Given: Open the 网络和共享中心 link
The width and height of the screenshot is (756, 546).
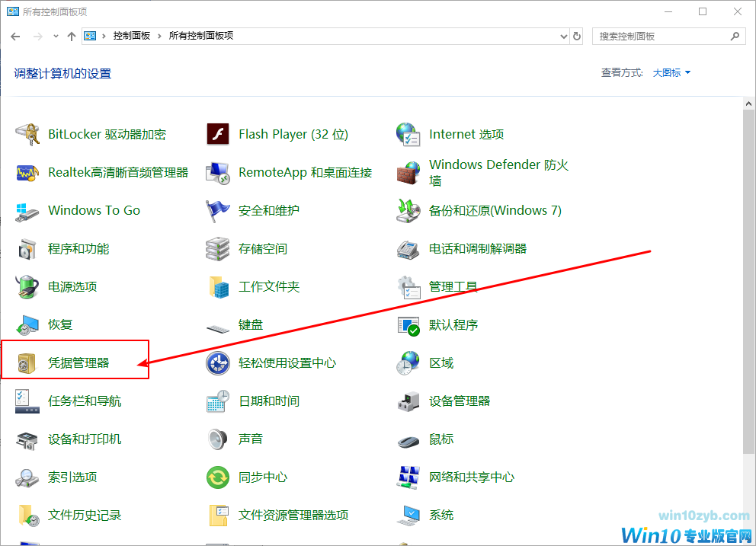Looking at the screenshot, I should tap(471, 477).
